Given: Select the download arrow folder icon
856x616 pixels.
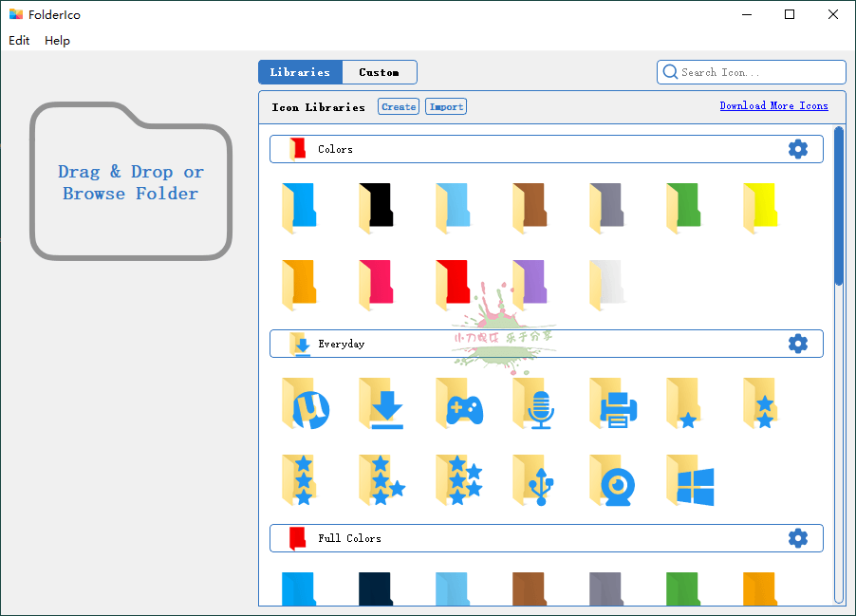Looking at the screenshot, I should pyautogui.click(x=381, y=403).
